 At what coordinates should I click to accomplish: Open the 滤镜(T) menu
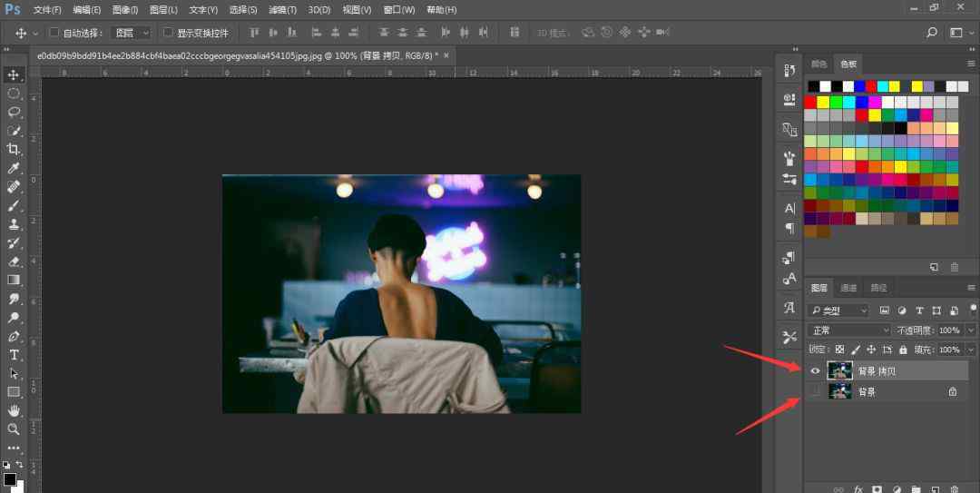tap(282, 10)
